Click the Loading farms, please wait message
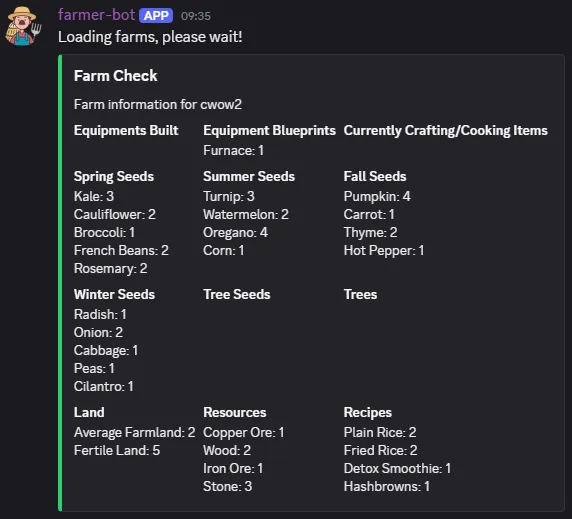Screen dimensions: 572x519 point(150,37)
